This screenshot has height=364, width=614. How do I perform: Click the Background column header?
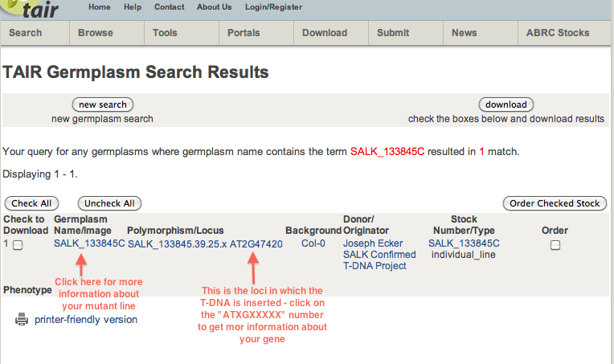[313, 231]
